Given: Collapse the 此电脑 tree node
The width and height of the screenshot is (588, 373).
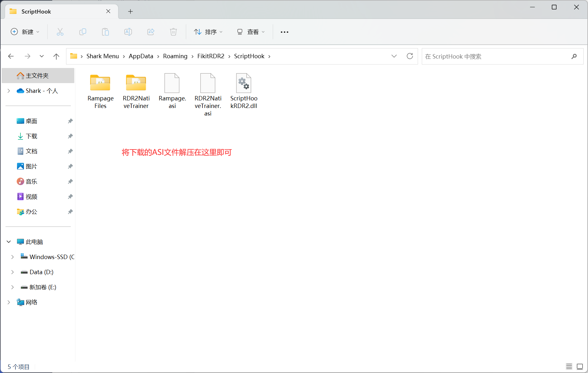Looking at the screenshot, I should [9, 242].
